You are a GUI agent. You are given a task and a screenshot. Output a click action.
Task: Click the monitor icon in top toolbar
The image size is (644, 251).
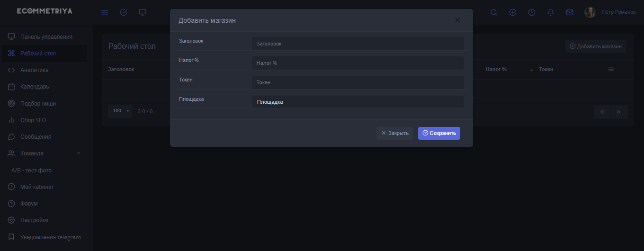143,12
